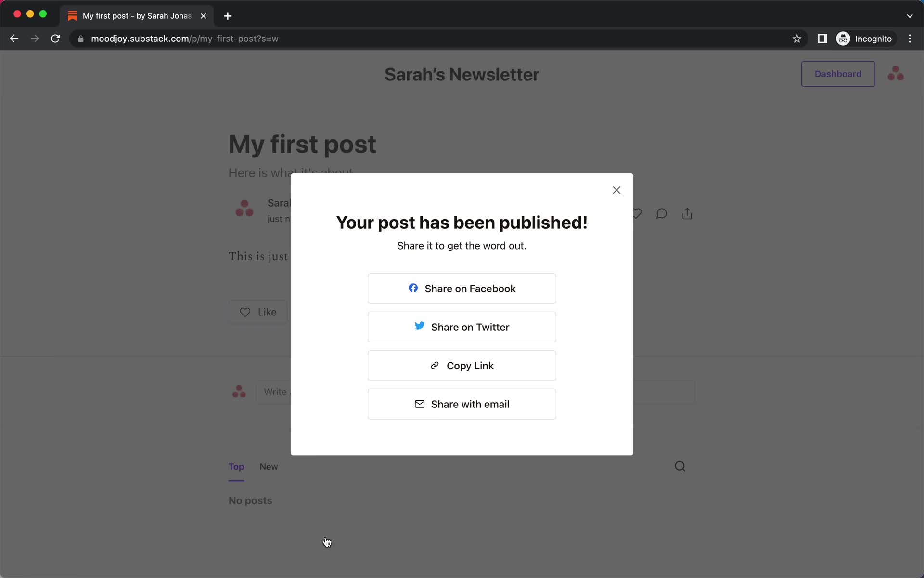
Task: Click the email share envelope icon
Action: pos(420,404)
